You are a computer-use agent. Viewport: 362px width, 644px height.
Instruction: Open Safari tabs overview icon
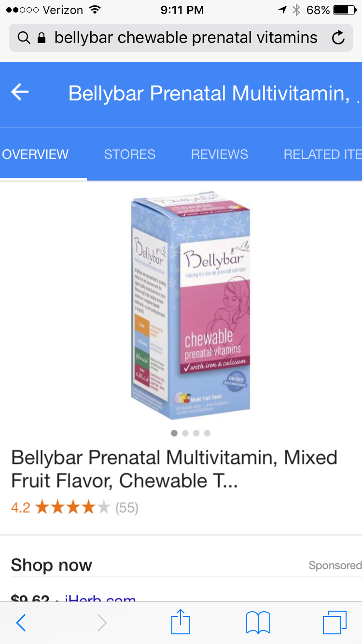tap(334, 622)
